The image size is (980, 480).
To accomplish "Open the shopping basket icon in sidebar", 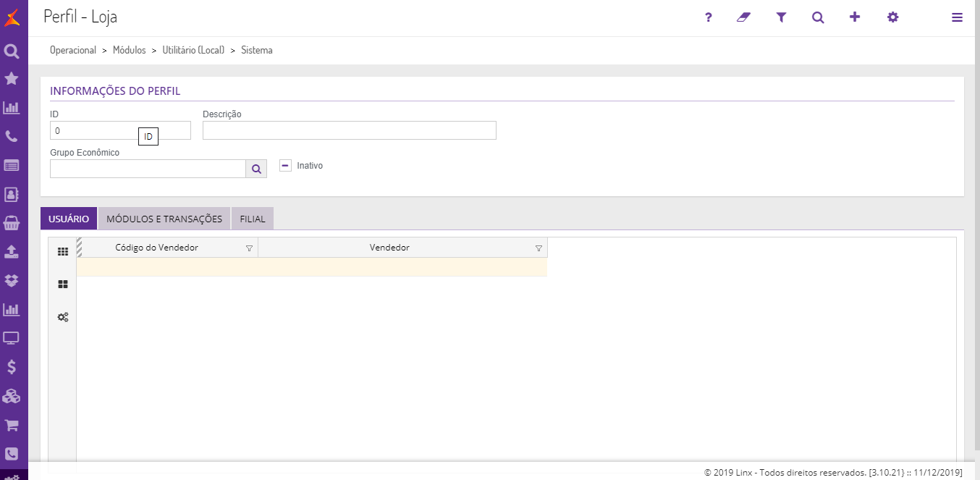I will pyautogui.click(x=12, y=223).
